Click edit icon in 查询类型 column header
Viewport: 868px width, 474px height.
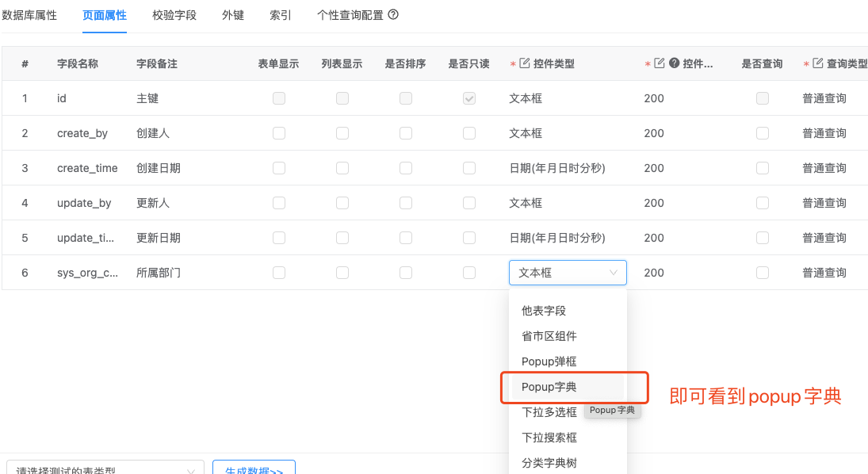click(817, 64)
